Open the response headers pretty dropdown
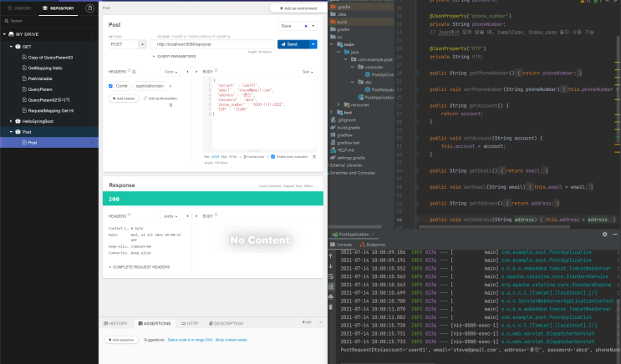Viewport: 621px width, 364px height. (171, 216)
